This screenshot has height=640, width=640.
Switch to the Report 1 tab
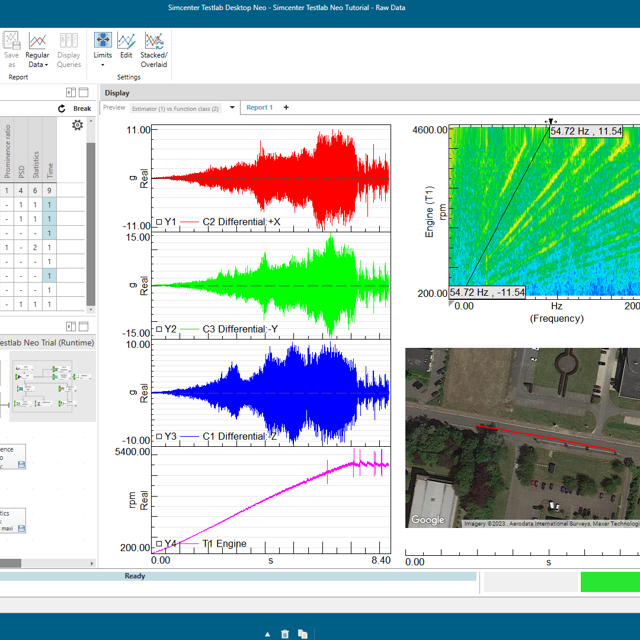point(259,107)
